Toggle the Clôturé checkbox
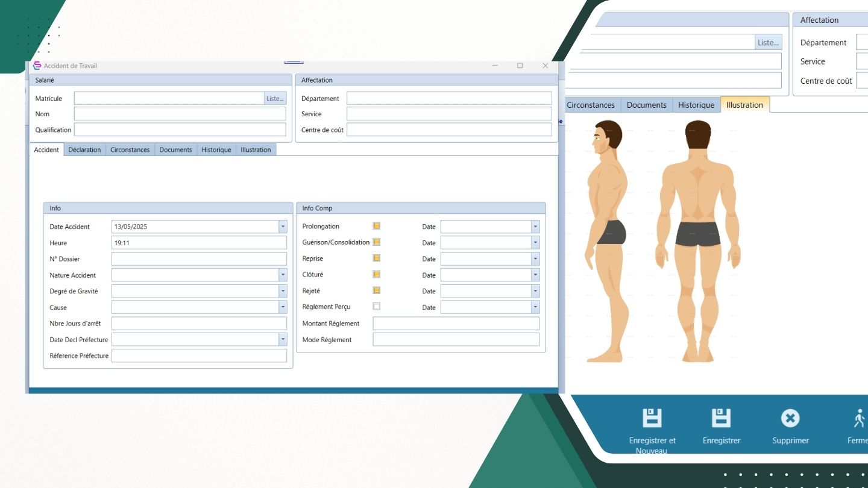868x488 pixels. pyautogui.click(x=377, y=274)
